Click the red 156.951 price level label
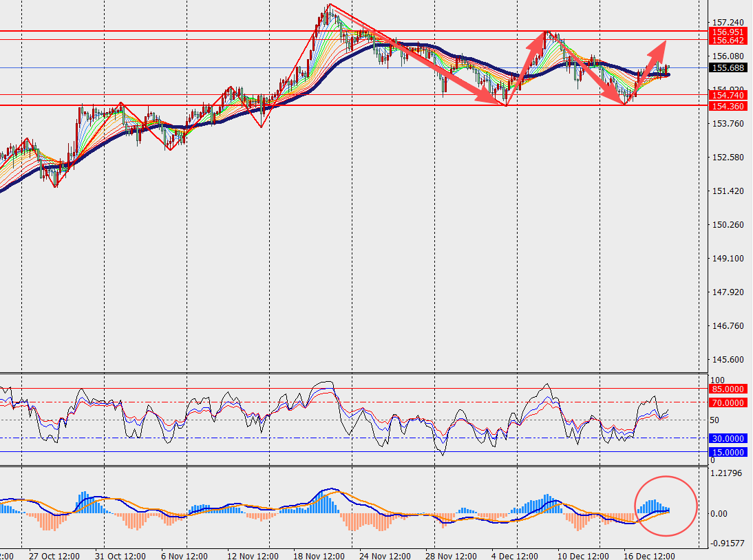The width and height of the screenshot is (753, 560). (x=728, y=32)
